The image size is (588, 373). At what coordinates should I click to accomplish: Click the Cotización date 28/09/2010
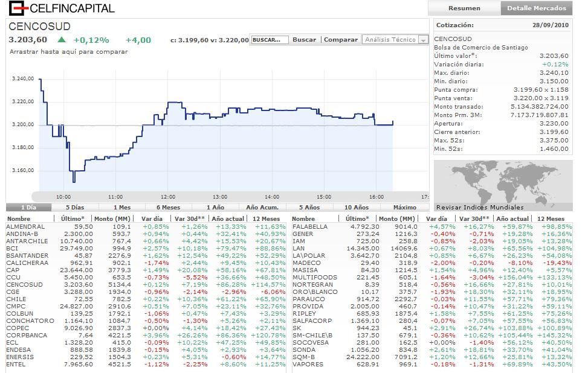coord(551,25)
